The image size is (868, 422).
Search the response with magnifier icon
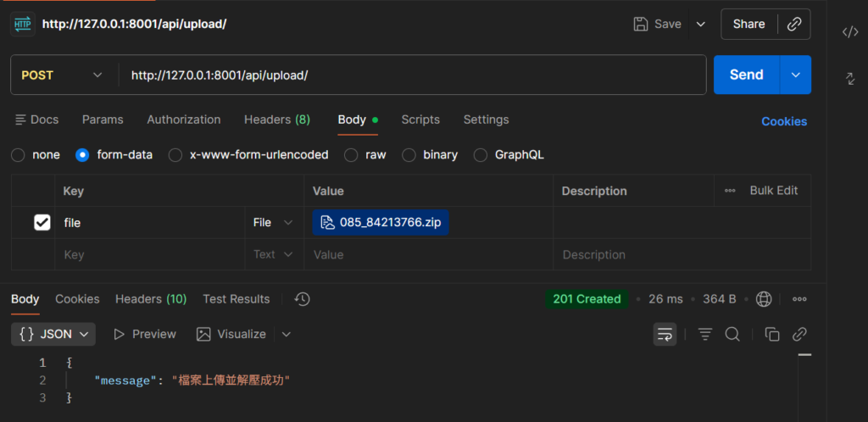tap(732, 335)
